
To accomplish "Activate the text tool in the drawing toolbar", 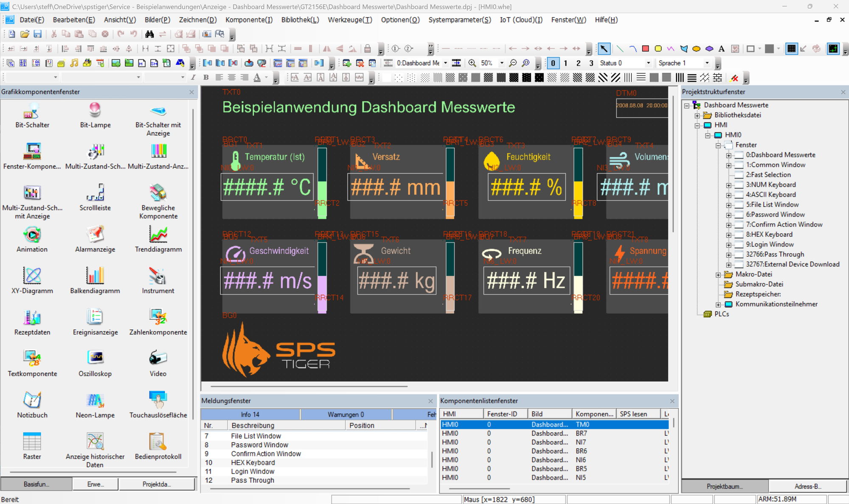I will 722,49.
